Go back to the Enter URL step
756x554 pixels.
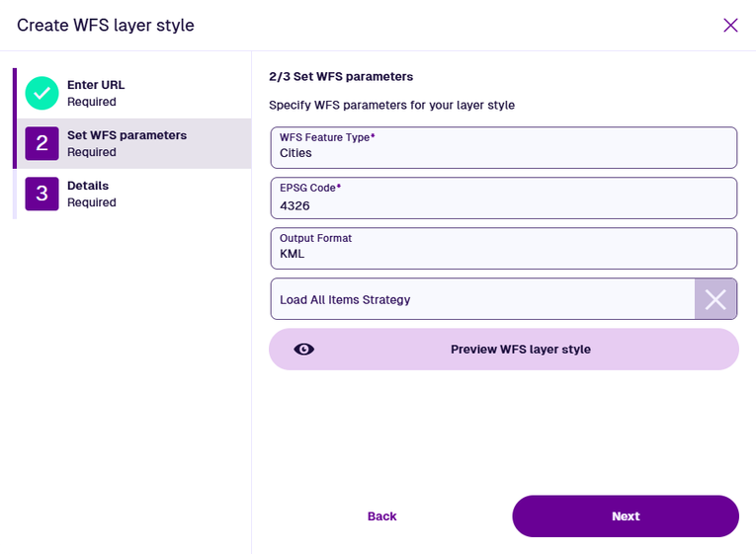pyautogui.click(x=96, y=85)
